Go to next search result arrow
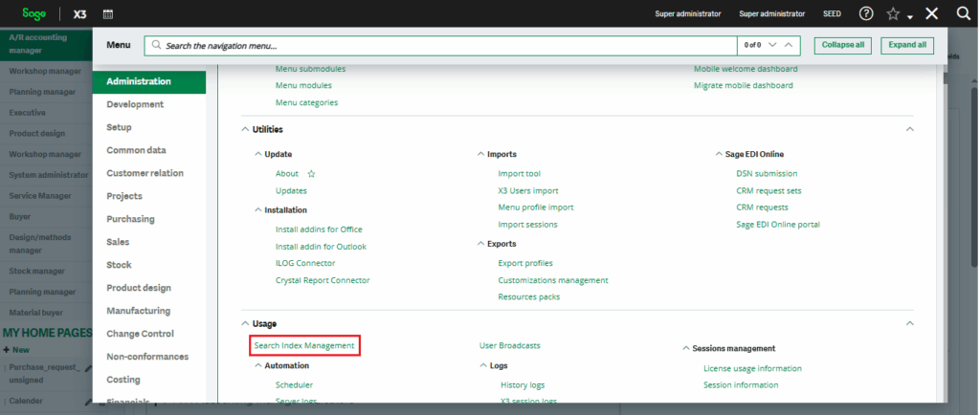The image size is (980, 415). coord(772,45)
